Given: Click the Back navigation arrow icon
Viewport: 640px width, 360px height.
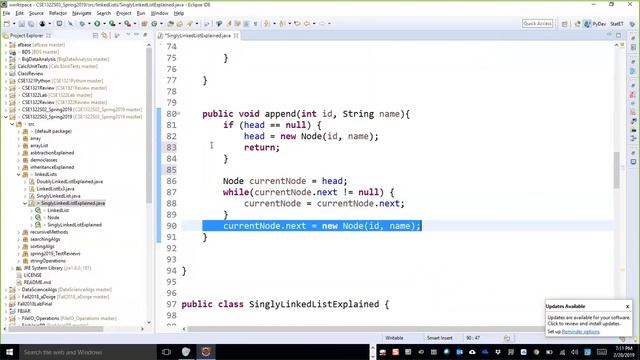Looking at the screenshot, I should click(307, 24).
